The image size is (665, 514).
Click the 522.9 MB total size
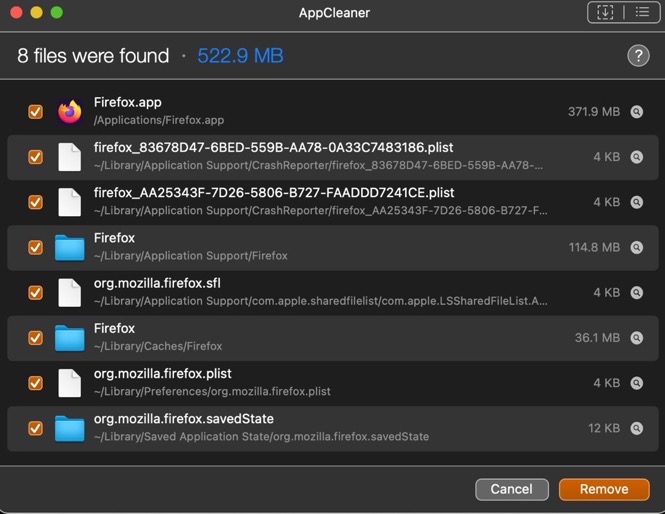click(240, 56)
